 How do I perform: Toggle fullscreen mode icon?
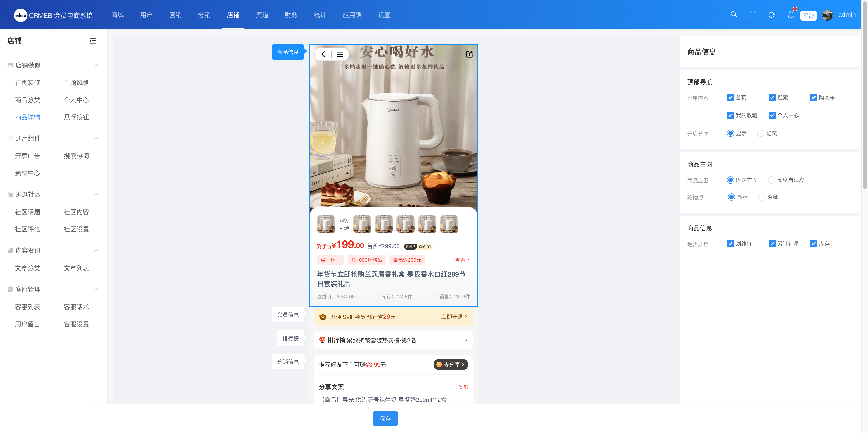point(752,15)
